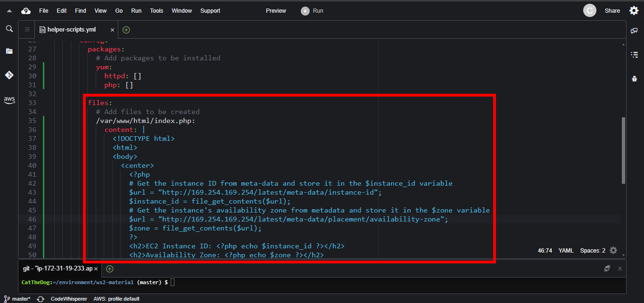Add a new editor tab with plus icon
This screenshot has height=303, width=644.
point(126,30)
